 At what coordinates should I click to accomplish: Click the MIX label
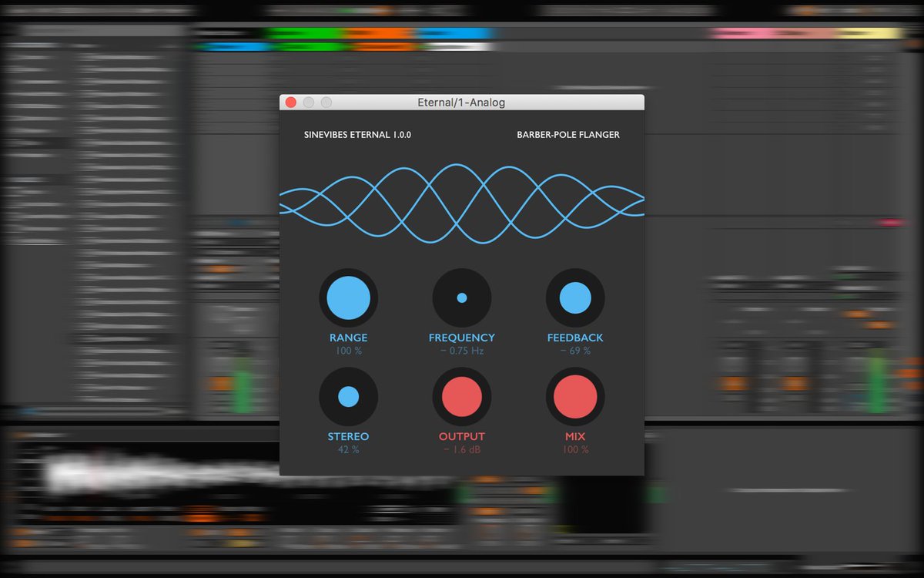[x=575, y=436]
